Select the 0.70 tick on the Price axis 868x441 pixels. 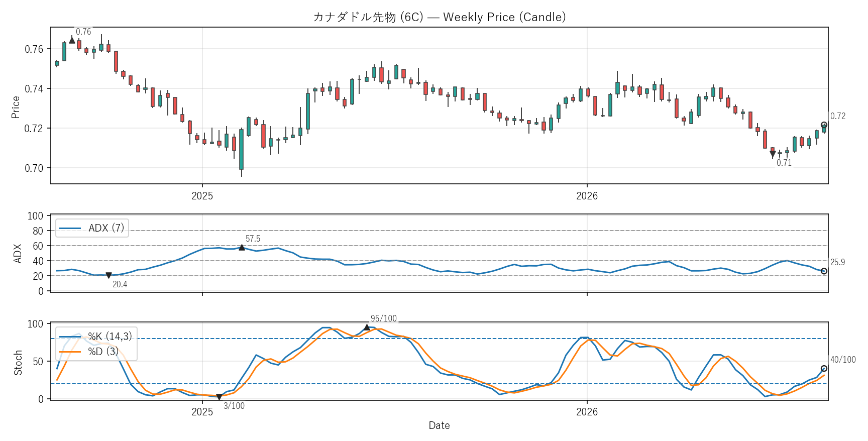click(x=34, y=168)
